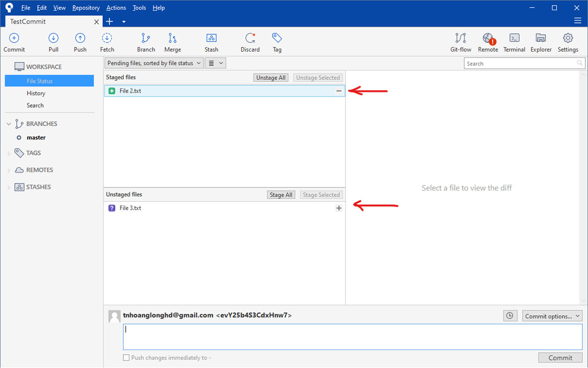This screenshot has height=368, width=588.
Task: Click the purple untracked icon of File 3.txt
Action: click(112, 208)
